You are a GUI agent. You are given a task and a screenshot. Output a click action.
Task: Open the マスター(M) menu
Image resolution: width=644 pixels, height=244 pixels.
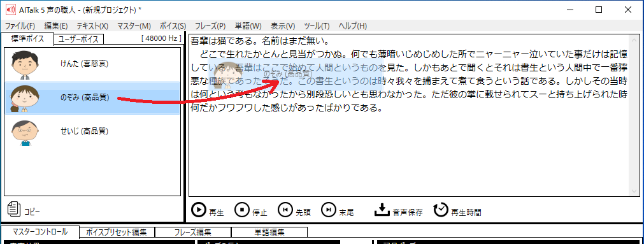tap(134, 26)
